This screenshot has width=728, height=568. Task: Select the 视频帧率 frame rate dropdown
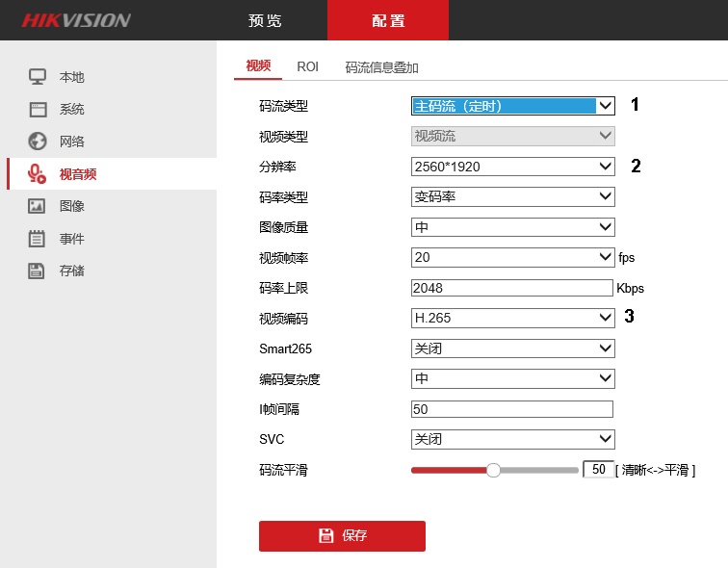click(x=512, y=257)
